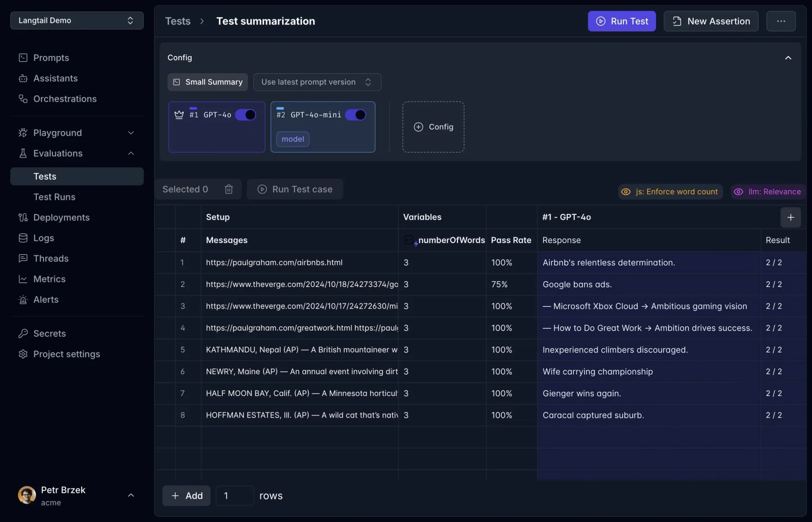
Task: Expand the Petr Brzek user menu chevron
Action: [x=131, y=495]
